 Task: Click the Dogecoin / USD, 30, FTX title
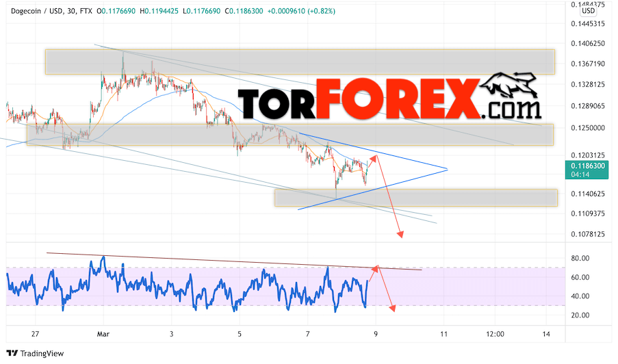(x=51, y=12)
